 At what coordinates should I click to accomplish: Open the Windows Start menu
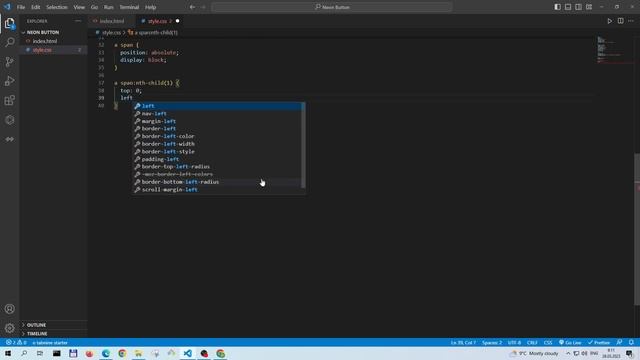pos(8,353)
